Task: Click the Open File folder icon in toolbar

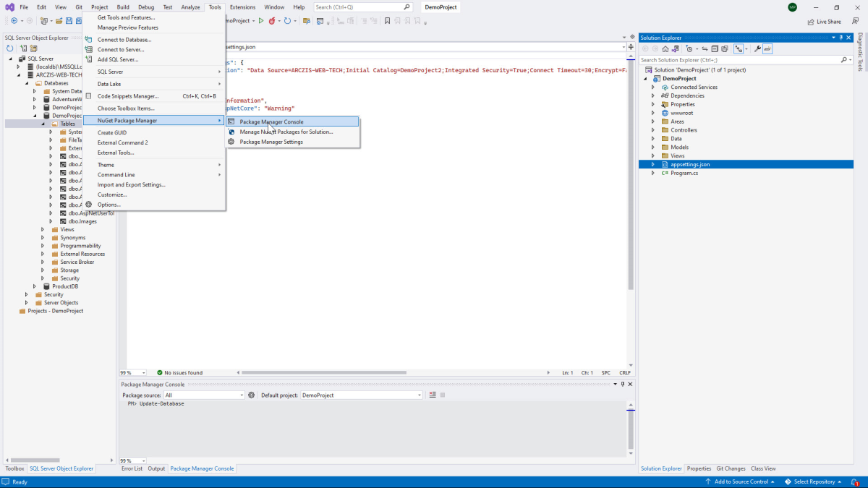Action: click(x=59, y=21)
